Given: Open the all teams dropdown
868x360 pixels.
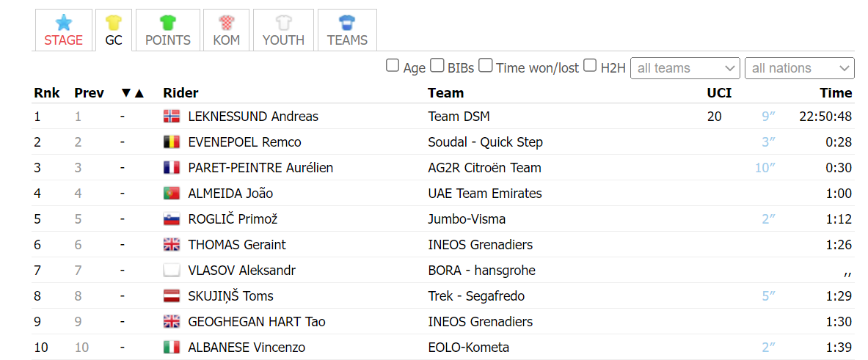Looking at the screenshot, I should point(685,68).
